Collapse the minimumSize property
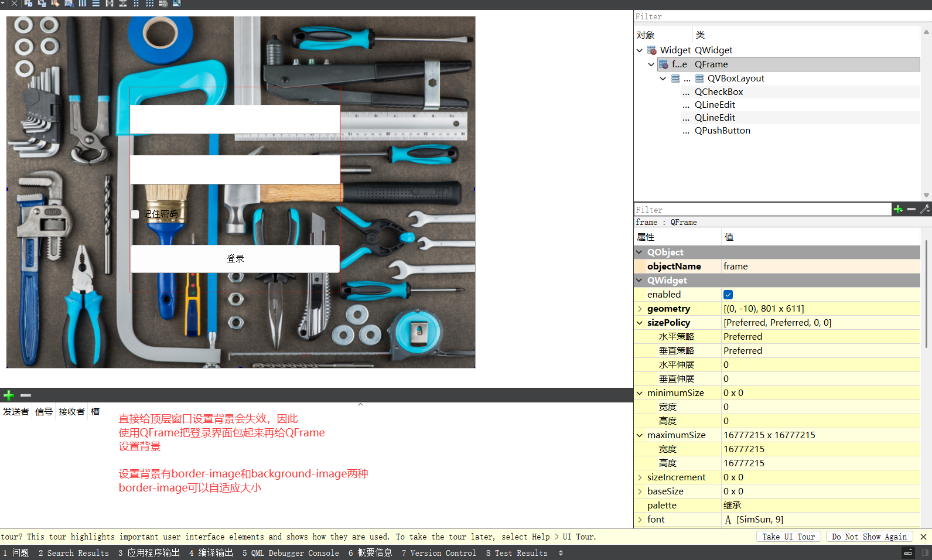The height and width of the screenshot is (560, 932). tap(640, 393)
